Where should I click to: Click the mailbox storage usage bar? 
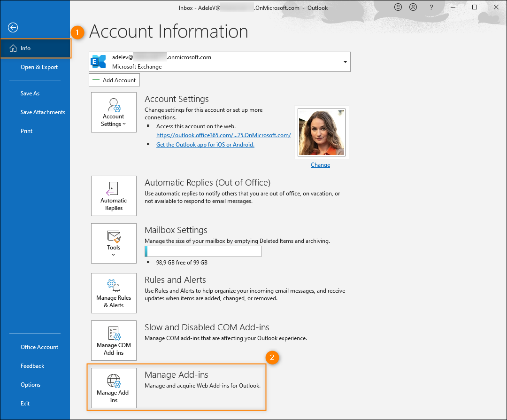pos(203,251)
